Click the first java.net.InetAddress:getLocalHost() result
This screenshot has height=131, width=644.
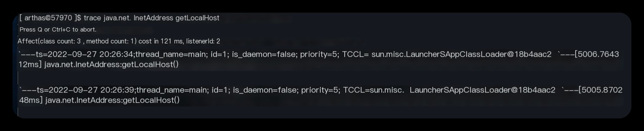tap(111, 64)
